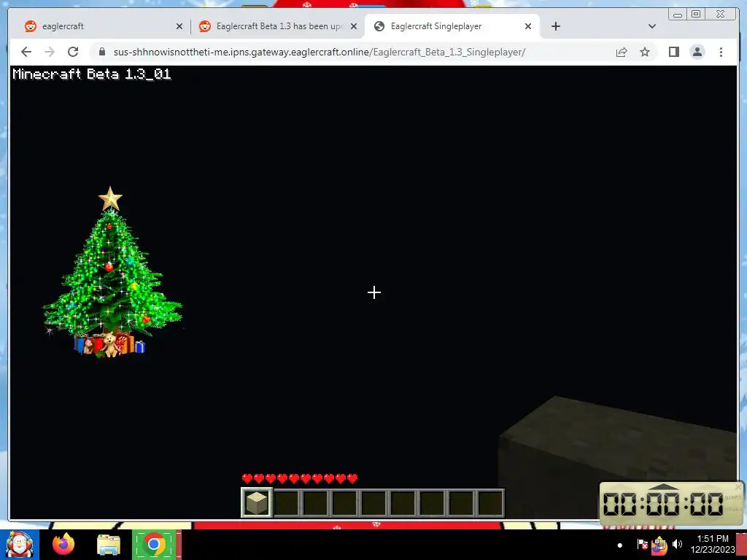747x560 pixels.
Task: Click the up arrow on the timer gadget
Action: click(664, 486)
